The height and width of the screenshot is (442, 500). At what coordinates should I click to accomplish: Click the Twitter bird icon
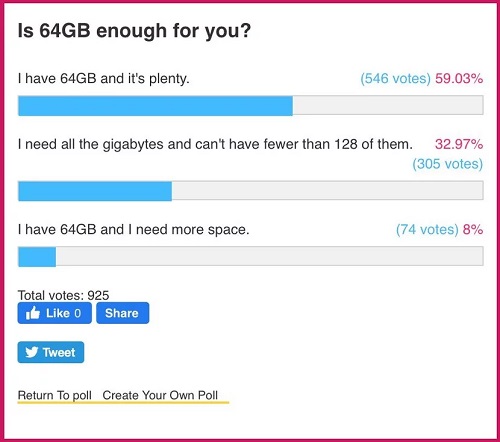(x=32, y=352)
